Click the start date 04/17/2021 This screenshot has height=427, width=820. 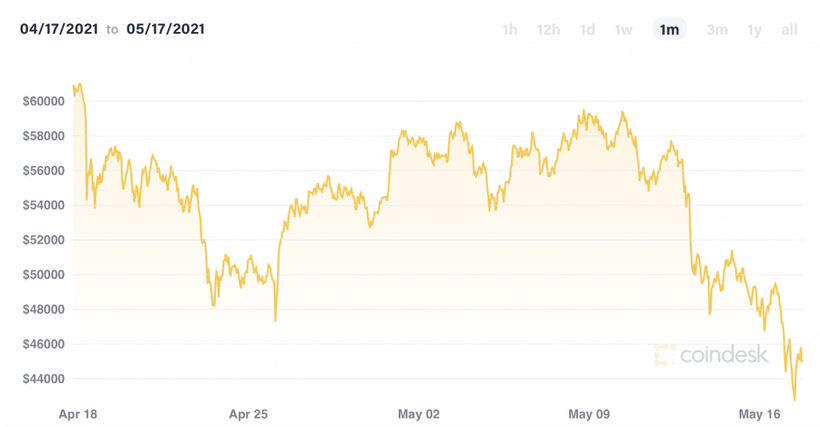coord(59,29)
